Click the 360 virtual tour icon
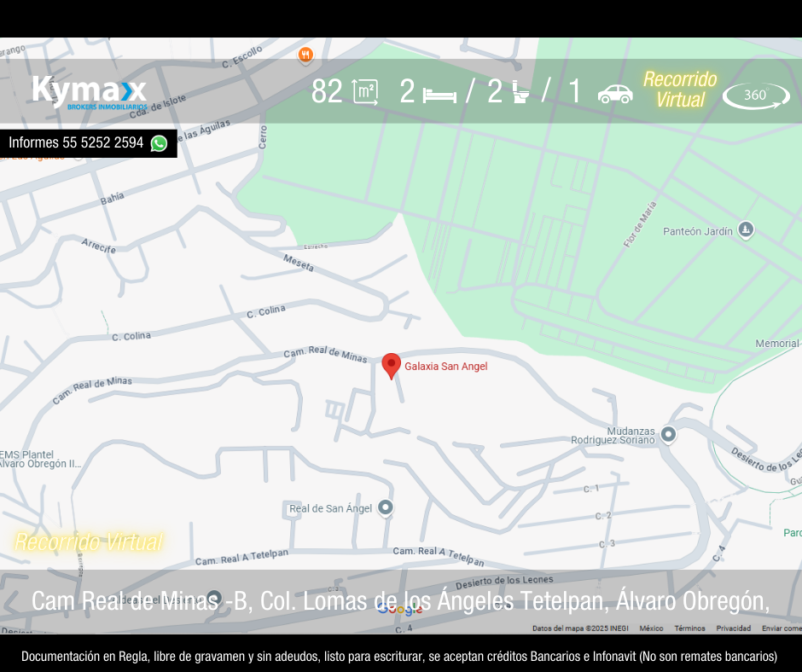This screenshot has height=672, width=802. 756,96
